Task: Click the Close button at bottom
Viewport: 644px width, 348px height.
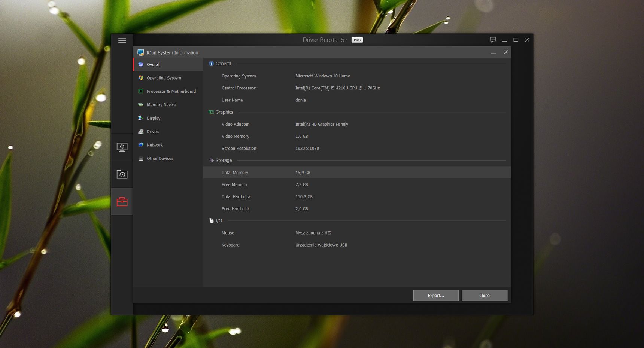Action: coord(484,296)
